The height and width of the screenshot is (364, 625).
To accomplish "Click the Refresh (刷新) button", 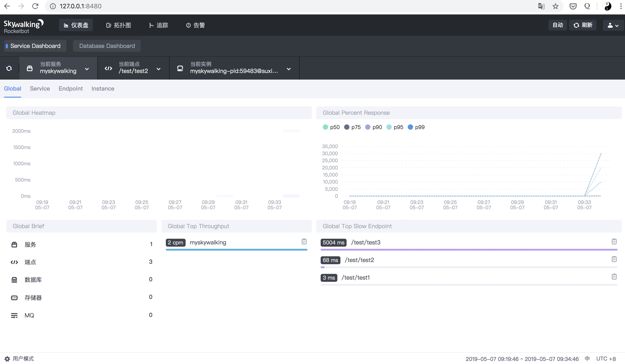I will click(583, 25).
